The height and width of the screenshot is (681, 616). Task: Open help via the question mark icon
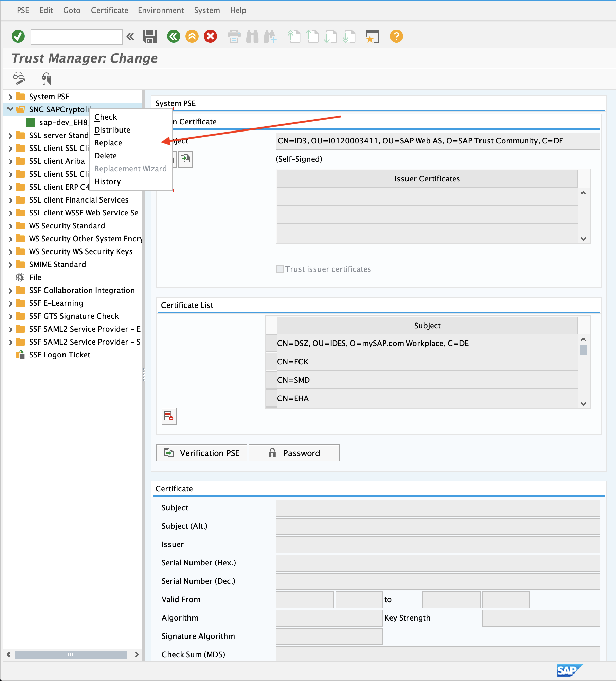click(396, 36)
